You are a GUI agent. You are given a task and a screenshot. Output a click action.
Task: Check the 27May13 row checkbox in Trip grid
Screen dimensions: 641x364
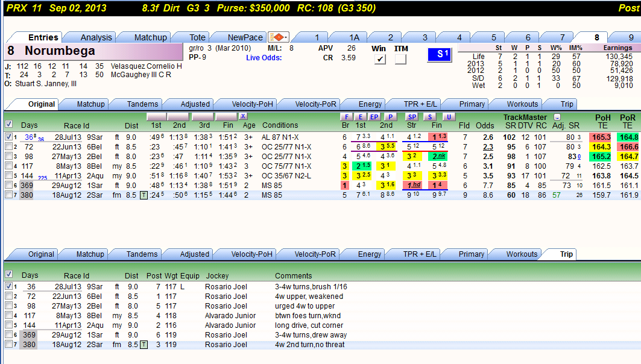point(8,306)
